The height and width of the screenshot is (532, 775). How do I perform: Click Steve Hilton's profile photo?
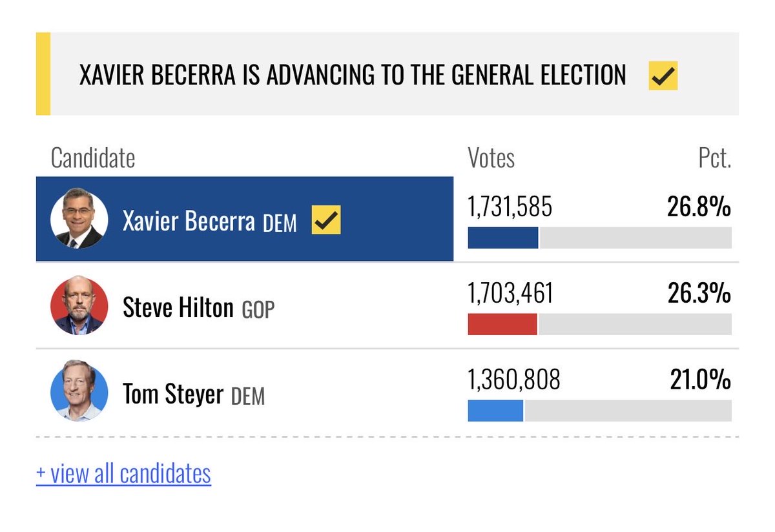[x=79, y=306]
